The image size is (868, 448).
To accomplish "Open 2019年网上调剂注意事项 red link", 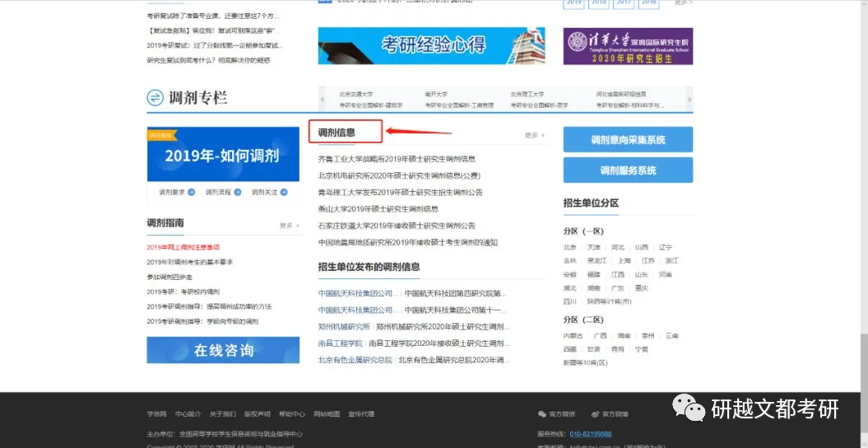I will pos(183,247).
